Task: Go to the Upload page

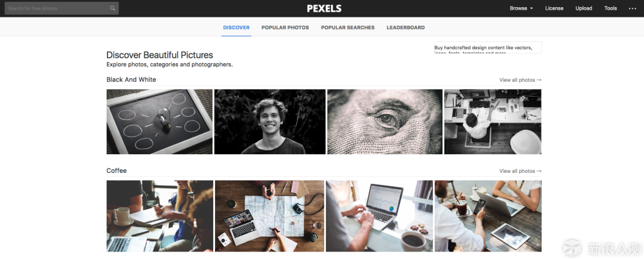Action: 583,8
